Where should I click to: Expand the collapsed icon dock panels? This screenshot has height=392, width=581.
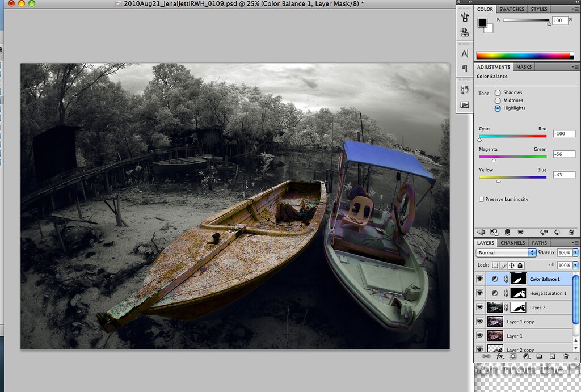471,2
